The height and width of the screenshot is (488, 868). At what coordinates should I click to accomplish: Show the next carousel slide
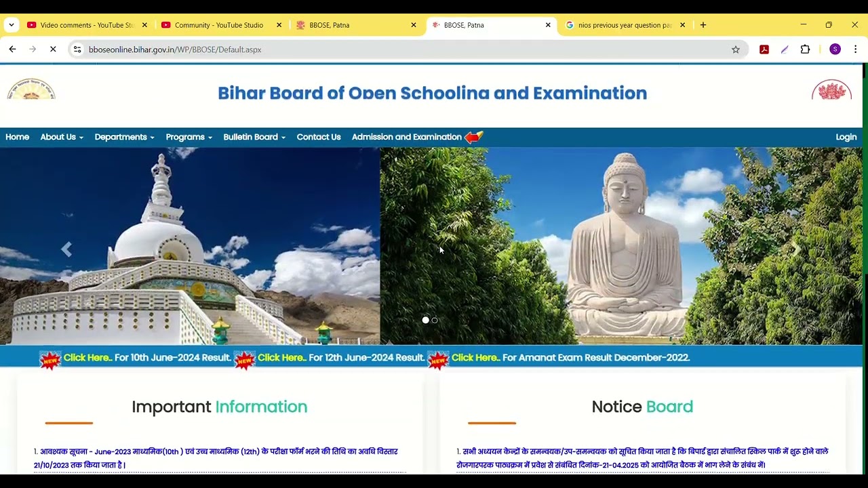click(796, 249)
